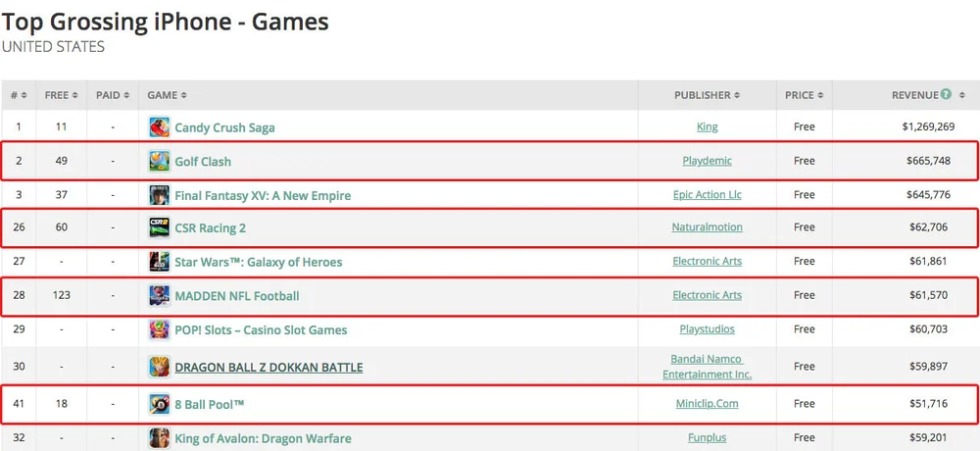Sort table by rank # column
This screenshot has height=451, width=980.
(19, 95)
